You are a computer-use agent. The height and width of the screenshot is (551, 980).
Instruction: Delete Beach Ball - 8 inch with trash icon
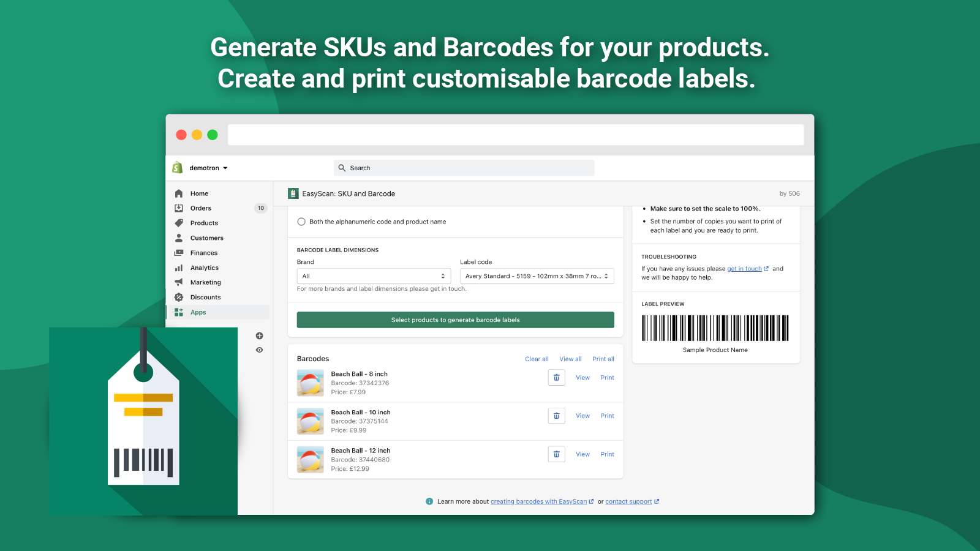[556, 378]
